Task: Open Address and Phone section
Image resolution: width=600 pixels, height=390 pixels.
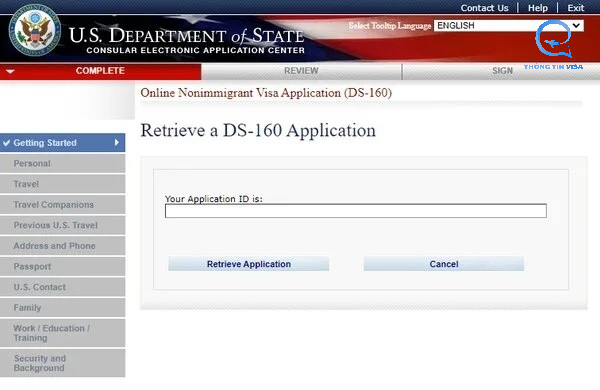Action: (62, 246)
